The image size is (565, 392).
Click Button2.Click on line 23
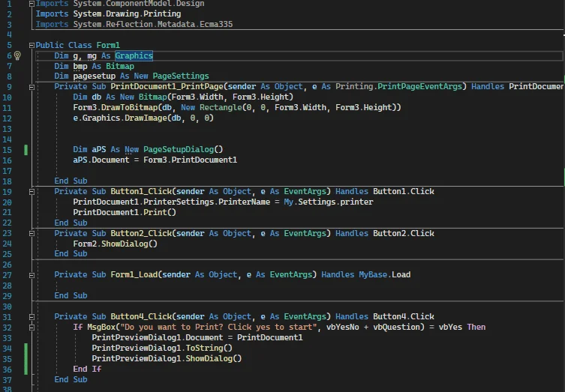(x=404, y=233)
